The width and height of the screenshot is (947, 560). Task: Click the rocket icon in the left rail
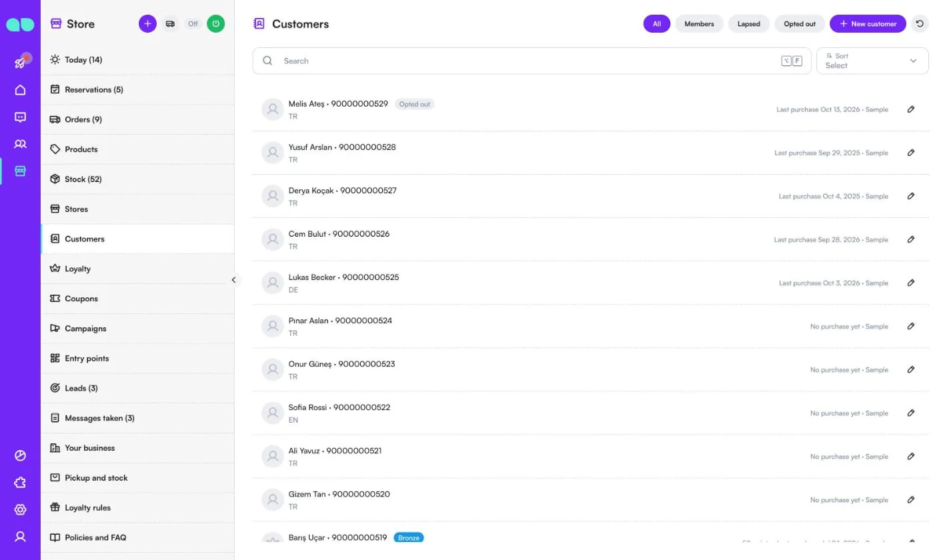coord(20,62)
